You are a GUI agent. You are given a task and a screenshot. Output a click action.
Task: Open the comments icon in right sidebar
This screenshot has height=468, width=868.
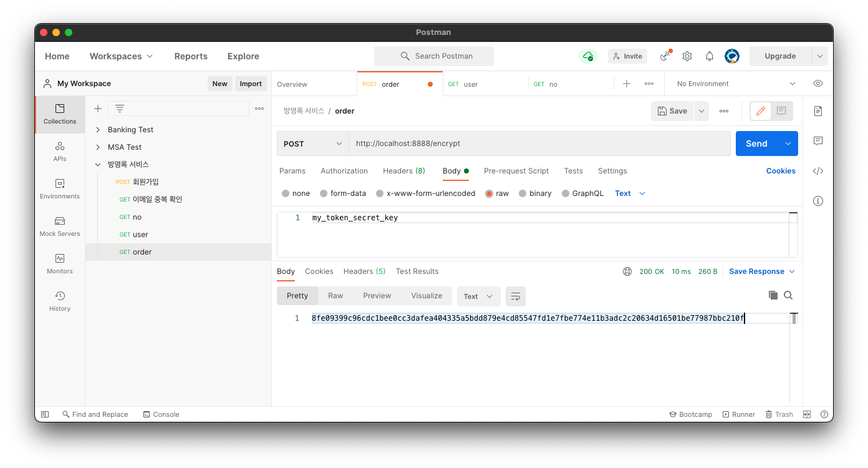818,141
